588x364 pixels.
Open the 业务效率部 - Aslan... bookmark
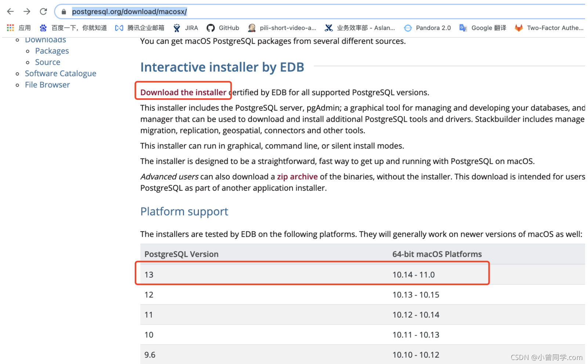(x=366, y=28)
